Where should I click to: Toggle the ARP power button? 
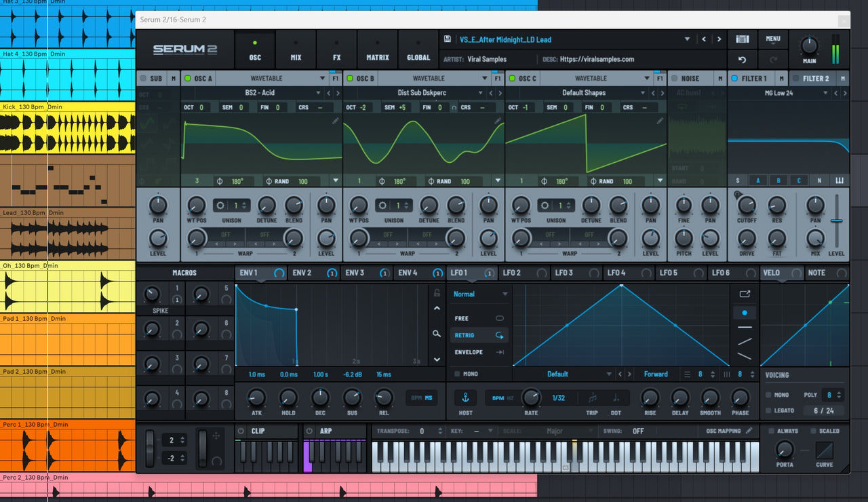(x=309, y=431)
